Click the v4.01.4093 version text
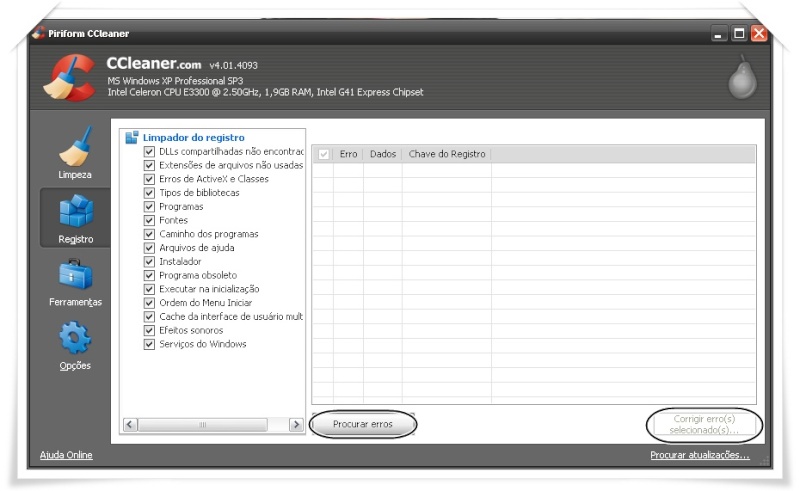Image resolution: width=800 pixels, height=491 pixels. [234, 65]
